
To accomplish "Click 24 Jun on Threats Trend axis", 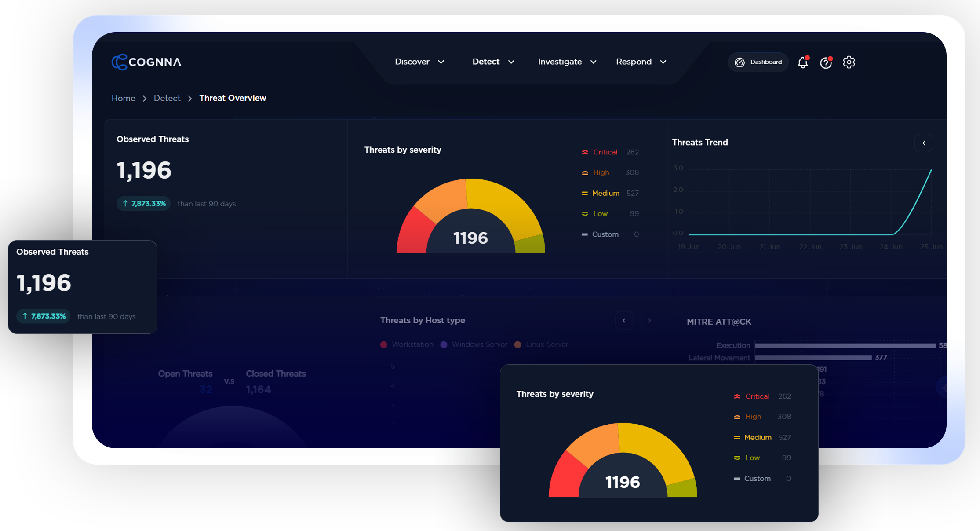I will [891, 247].
